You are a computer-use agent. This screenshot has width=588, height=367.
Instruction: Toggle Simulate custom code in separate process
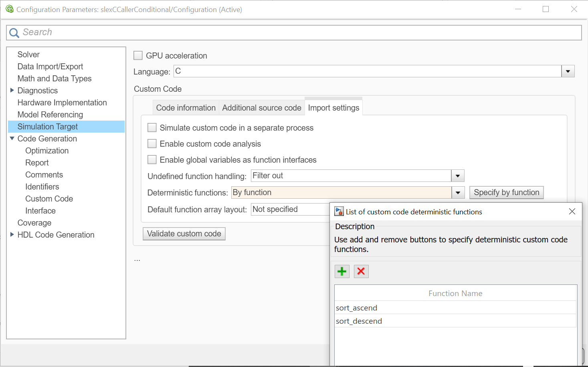point(152,128)
